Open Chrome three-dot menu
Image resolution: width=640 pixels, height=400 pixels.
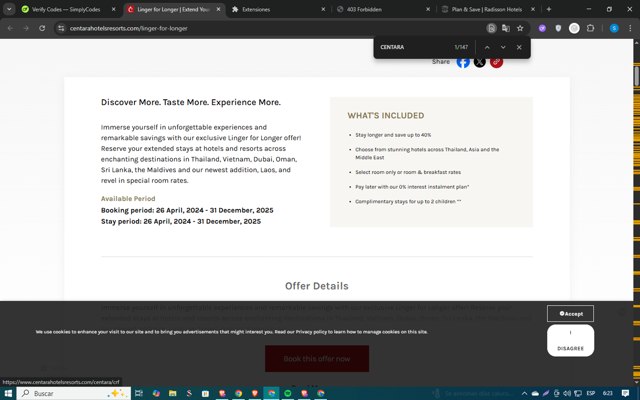pyautogui.click(x=630, y=28)
